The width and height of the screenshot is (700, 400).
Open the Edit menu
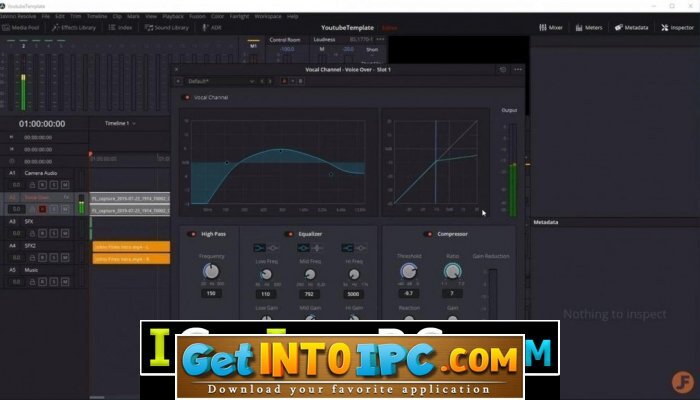tap(60, 16)
